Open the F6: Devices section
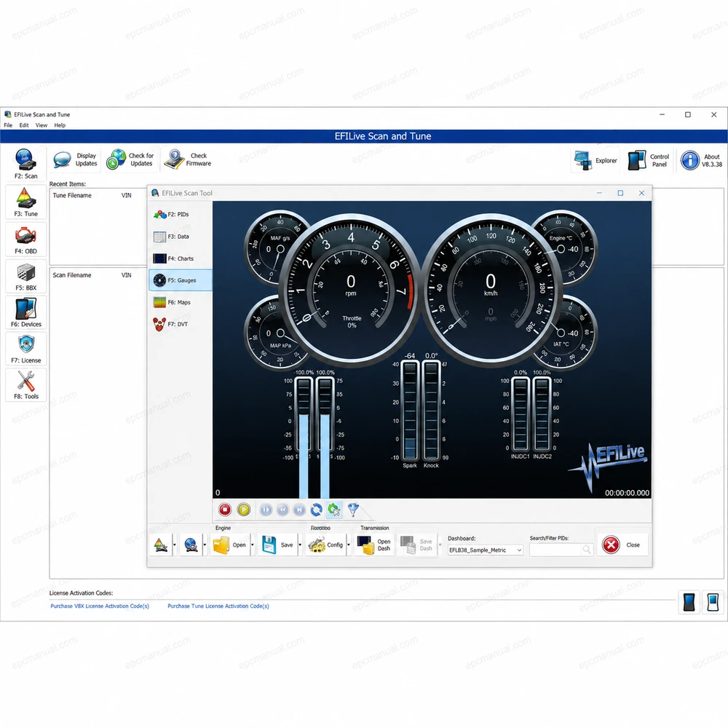This screenshot has height=728, width=728. tap(25, 312)
